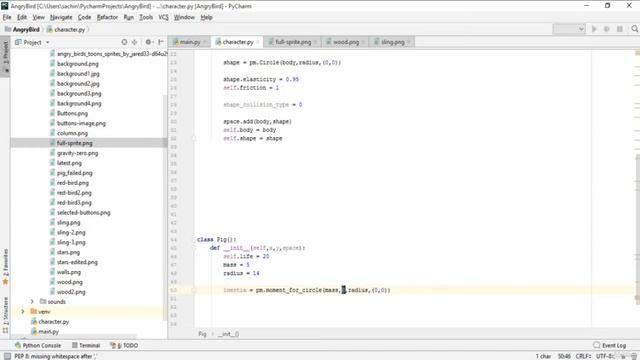Switch to the main.py editor tab

pyautogui.click(x=190, y=42)
